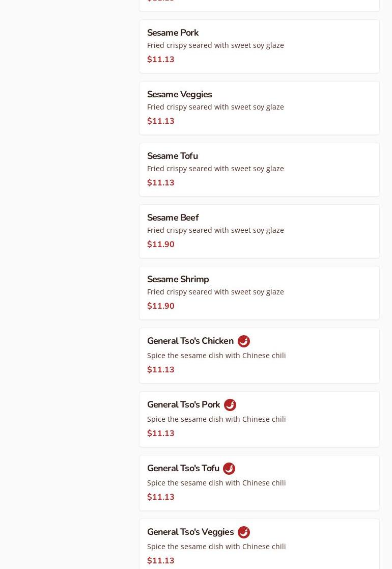Screen dimensions: 392x569
Task: Open the General Tso's Veggies item
Action: (190, 532)
